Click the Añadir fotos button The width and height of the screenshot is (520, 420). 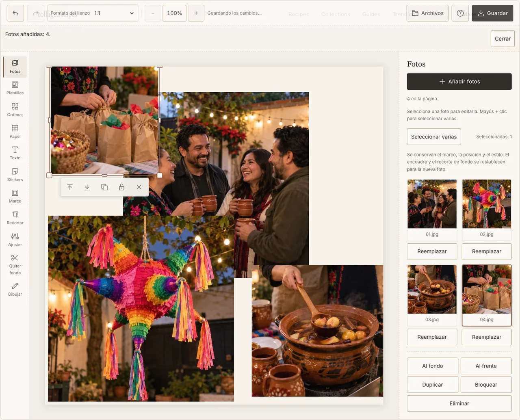coord(459,81)
